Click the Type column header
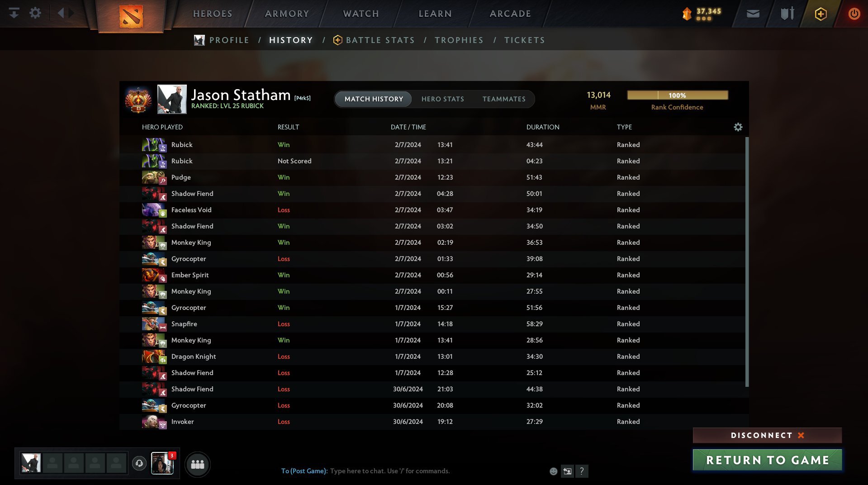Viewport: 868px width, 485px height. (624, 127)
